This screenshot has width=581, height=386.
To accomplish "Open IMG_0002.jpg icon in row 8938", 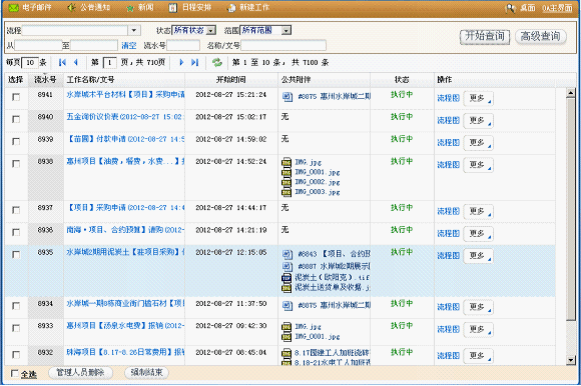I will [x=286, y=182].
